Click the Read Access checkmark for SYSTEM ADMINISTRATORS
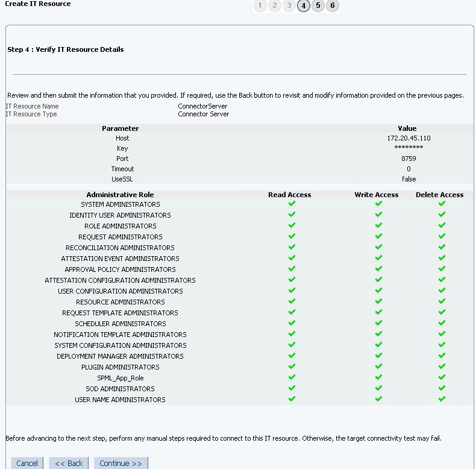Viewport: 476px width, 469px height. coord(292,204)
